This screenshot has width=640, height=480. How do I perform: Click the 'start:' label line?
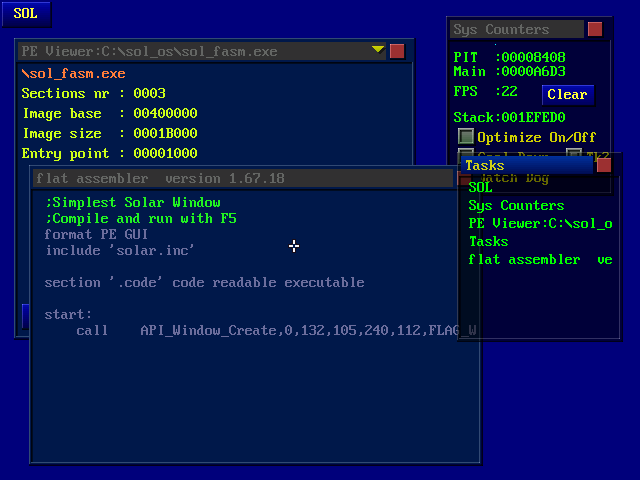point(68,314)
